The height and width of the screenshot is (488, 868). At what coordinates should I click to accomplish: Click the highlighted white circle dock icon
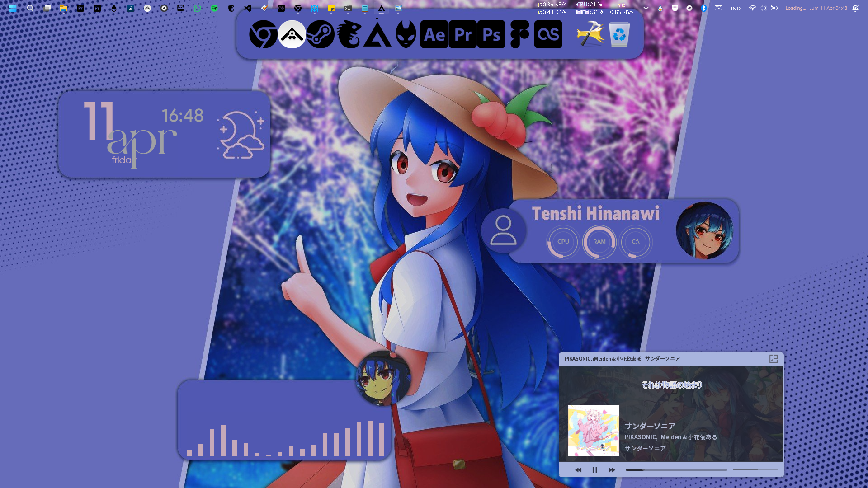tap(292, 34)
